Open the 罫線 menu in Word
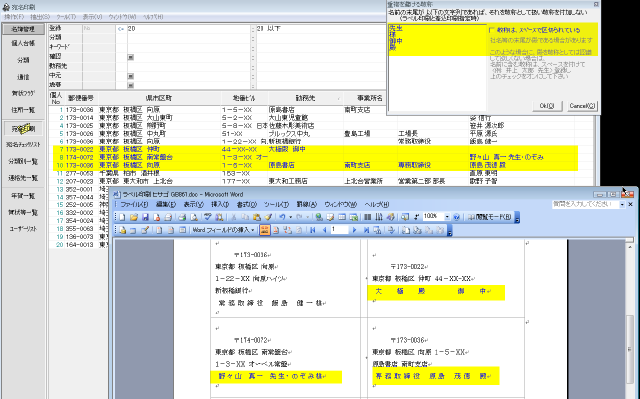 point(306,204)
